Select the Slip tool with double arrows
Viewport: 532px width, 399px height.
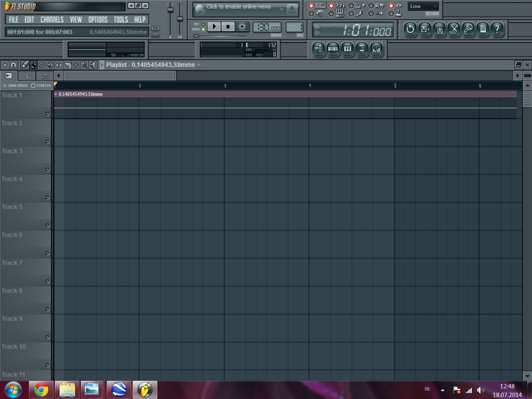pyautogui.click(x=59, y=65)
